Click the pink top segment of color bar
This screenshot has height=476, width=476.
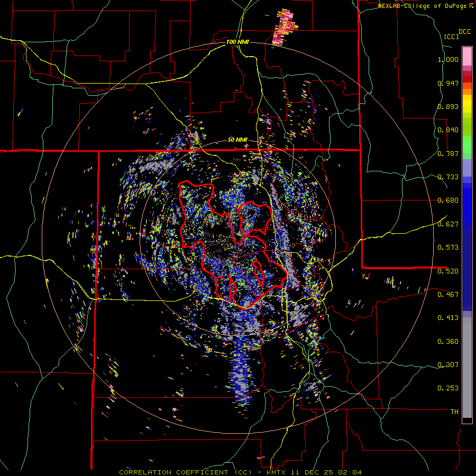(x=467, y=56)
